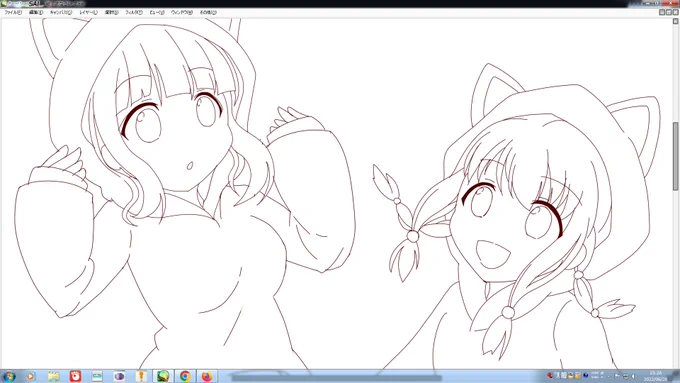Click the PaintTool SAI title bar logo
This screenshot has height=383, width=680.
pos(4,3)
